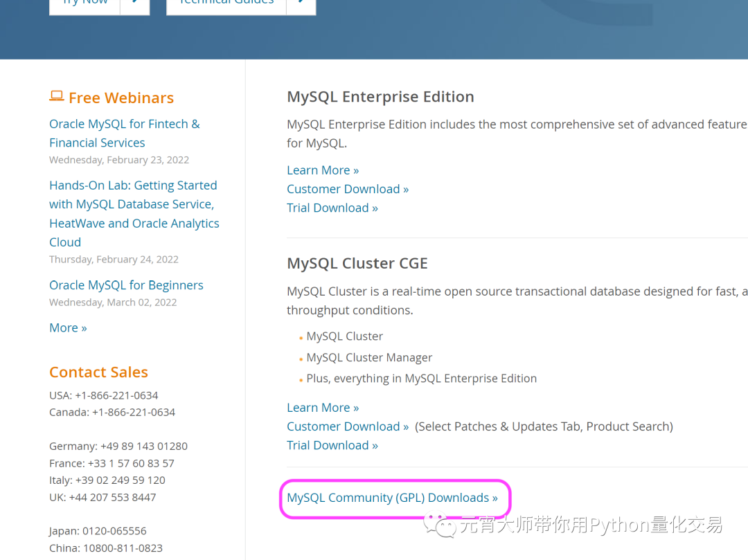Click the date Wednesday, February 23, 2022
The image size is (748, 560).
pos(119,160)
